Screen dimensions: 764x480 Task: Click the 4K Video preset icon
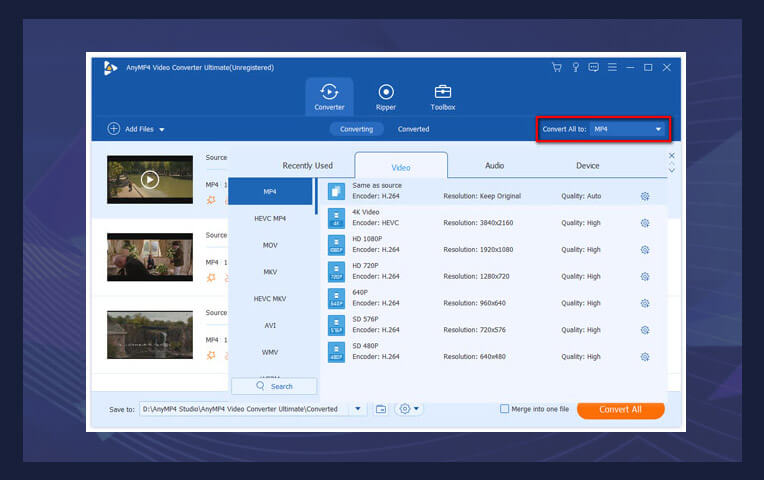[336, 218]
